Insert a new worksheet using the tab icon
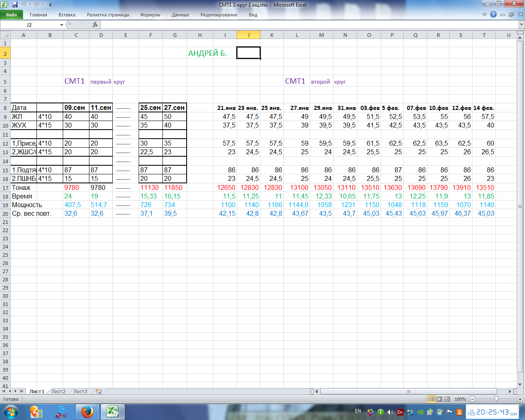Viewport: 525px width, 420px height. 98,391
